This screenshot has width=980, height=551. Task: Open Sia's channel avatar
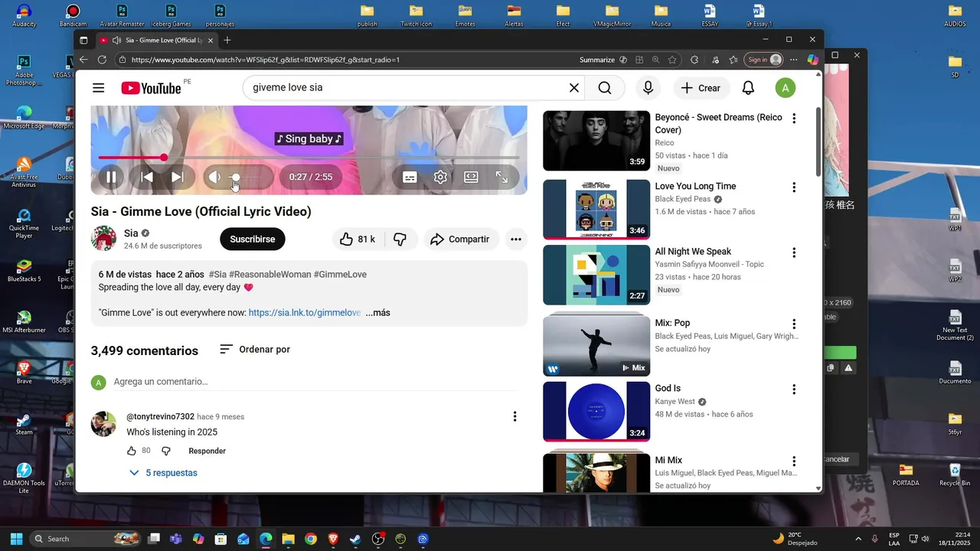[103, 239]
